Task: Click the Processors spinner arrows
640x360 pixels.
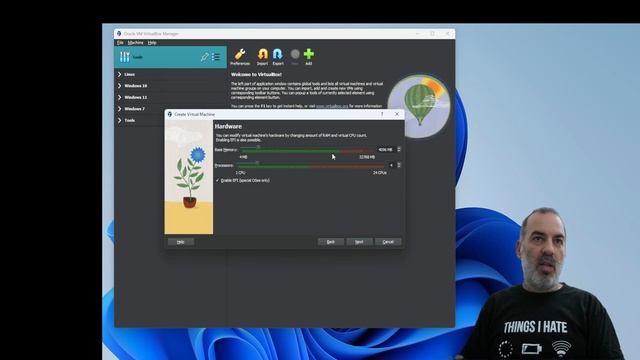Action: [x=399, y=165]
